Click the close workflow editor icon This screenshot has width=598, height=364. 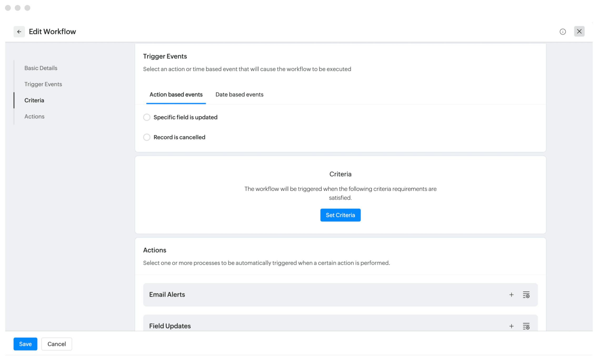[x=580, y=31]
